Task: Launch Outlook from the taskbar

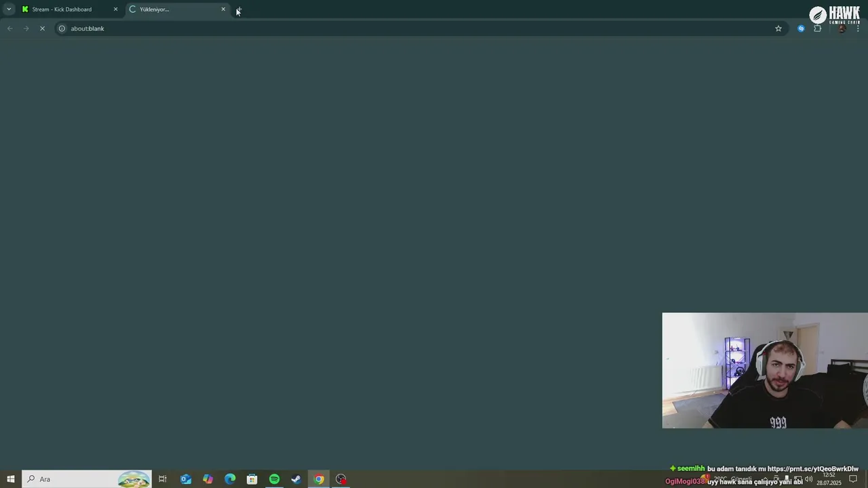Action: 186,479
